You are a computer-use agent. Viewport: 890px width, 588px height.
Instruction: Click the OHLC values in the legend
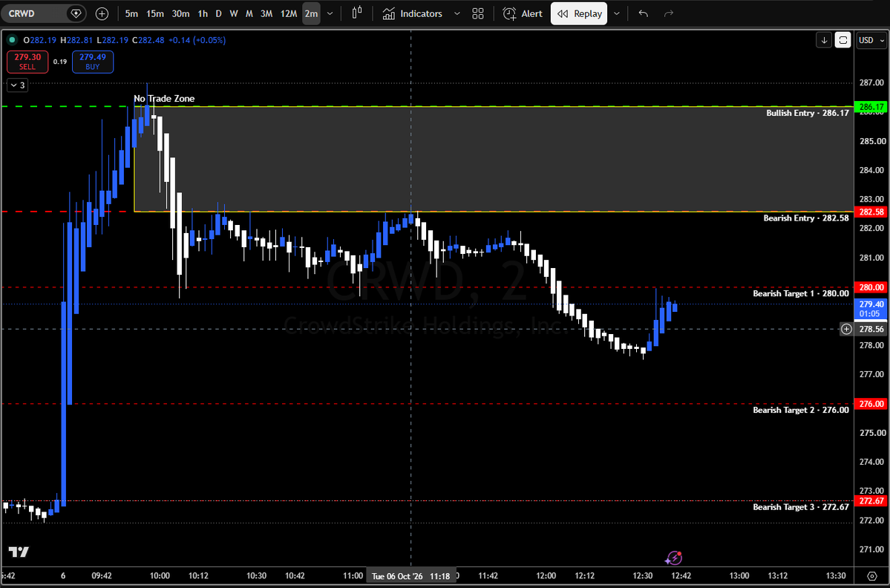(124, 40)
